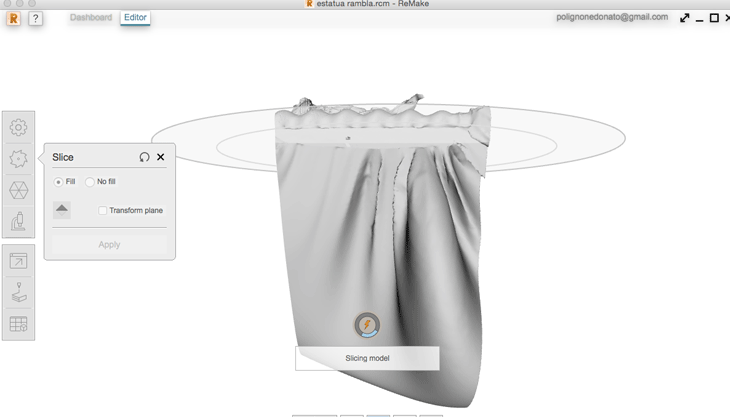
Task: Open the 3D print tool icon
Action: pyautogui.click(x=19, y=292)
